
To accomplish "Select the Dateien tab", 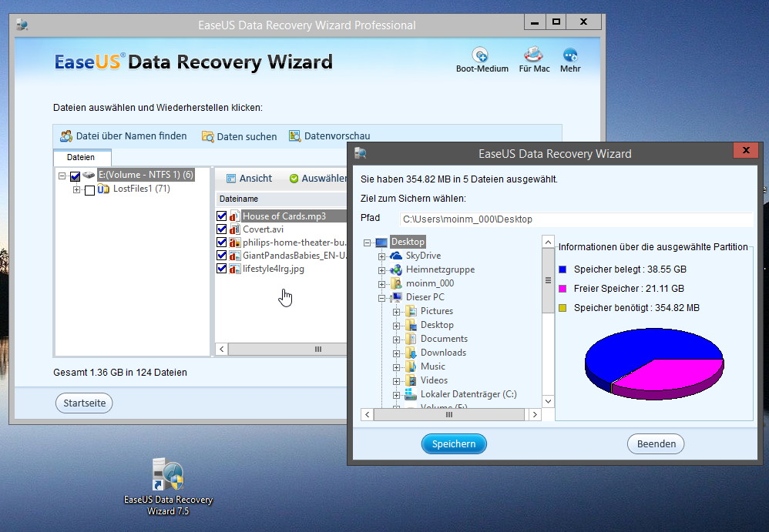I will click(x=82, y=157).
